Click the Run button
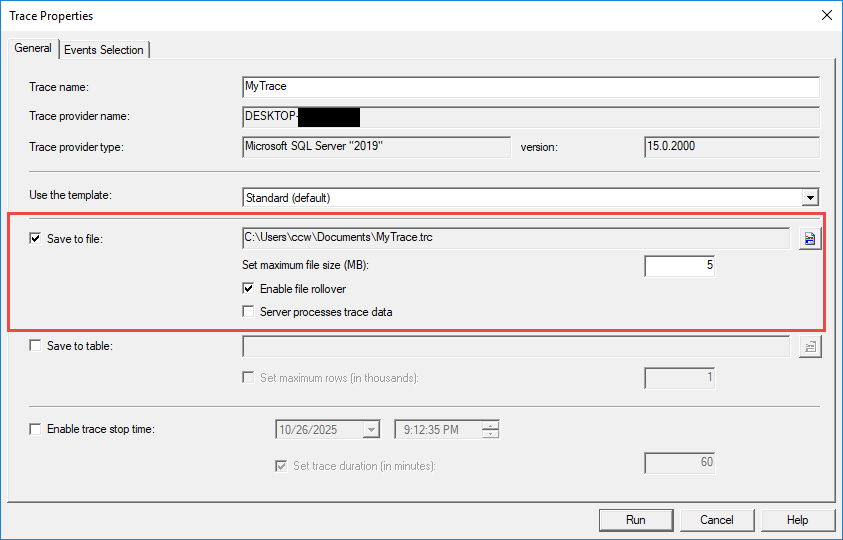Viewport: 843px width, 540px height. click(x=636, y=520)
